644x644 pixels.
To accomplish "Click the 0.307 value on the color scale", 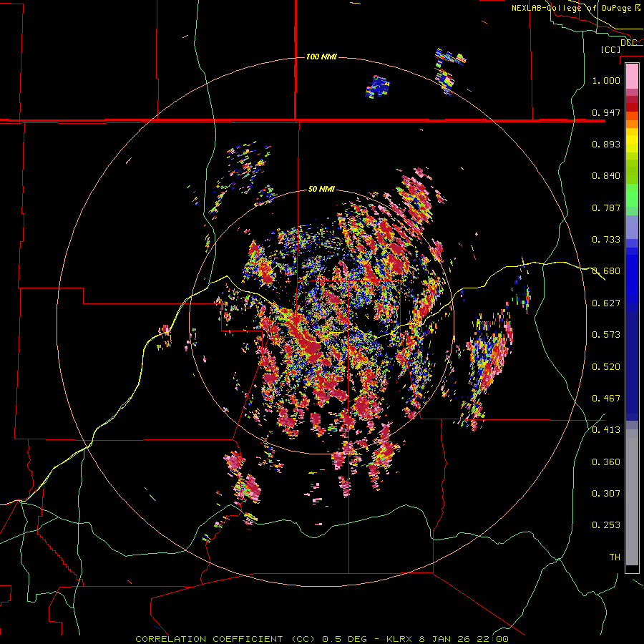I will [606, 494].
